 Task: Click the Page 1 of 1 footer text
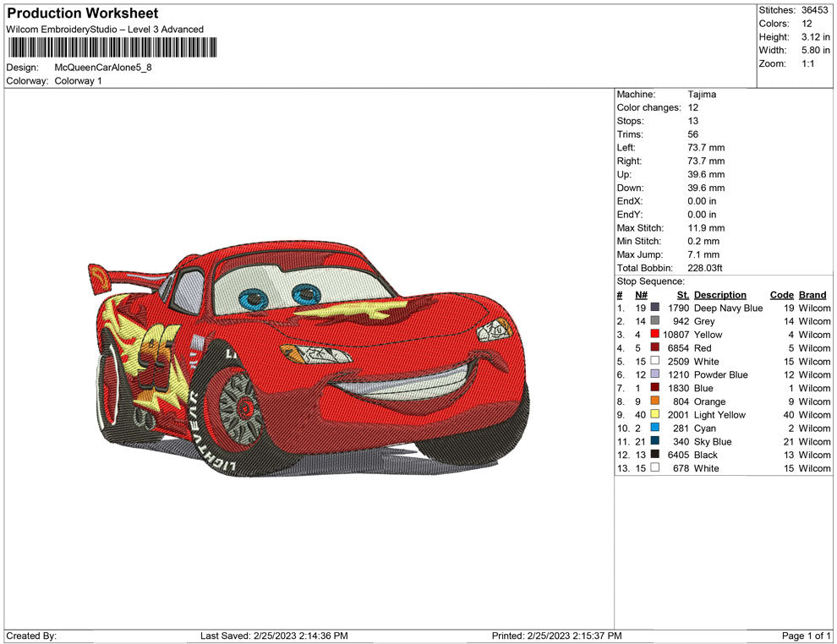tap(806, 636)
